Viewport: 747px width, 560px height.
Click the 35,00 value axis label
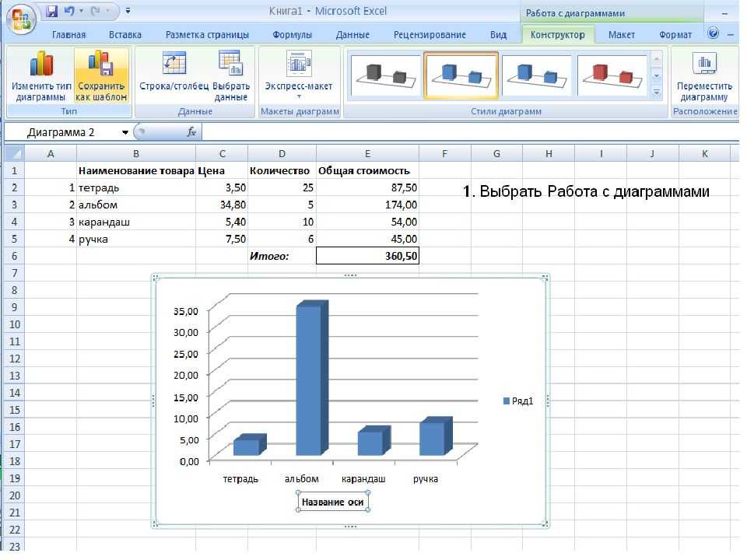pyautogui.click(x=186, y=311)
